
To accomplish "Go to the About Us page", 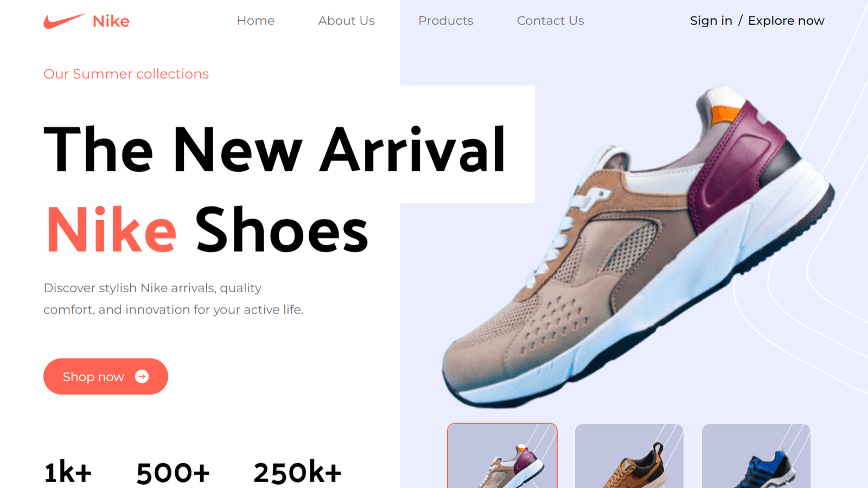I will tap(346, 21).
